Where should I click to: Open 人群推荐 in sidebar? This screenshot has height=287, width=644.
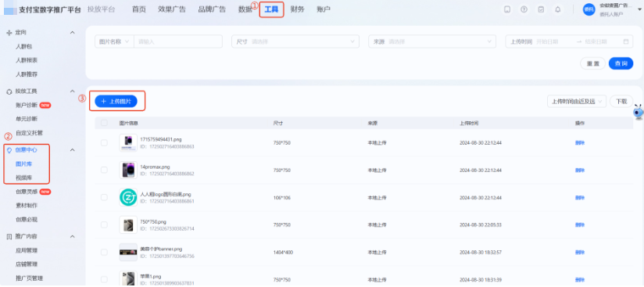point(27,74)
